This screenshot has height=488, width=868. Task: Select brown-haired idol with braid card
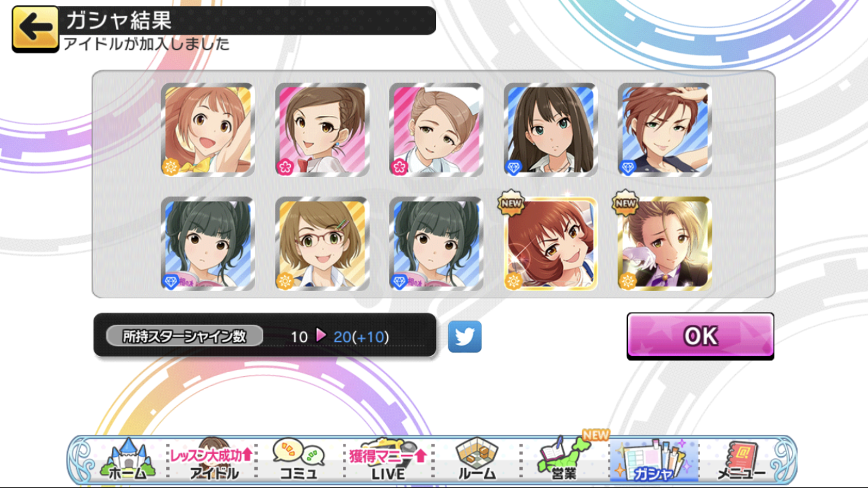click(x=322, y=129)
